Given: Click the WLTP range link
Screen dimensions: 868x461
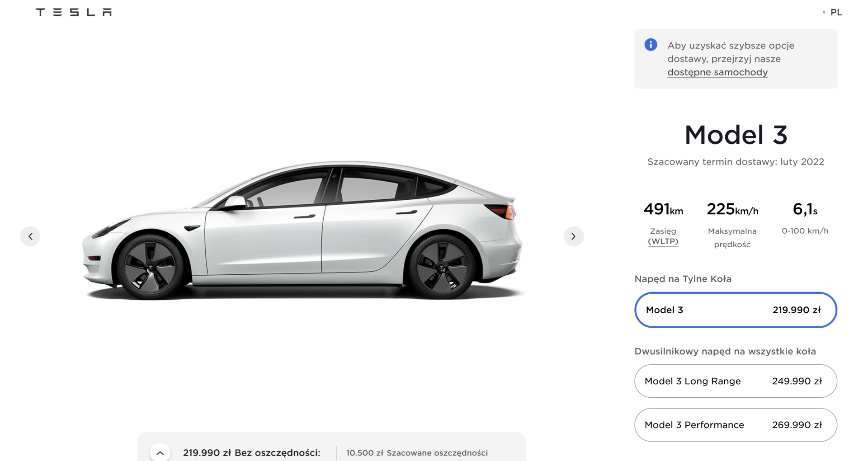Looking at the screenshot, I should (x=663, y=241).
